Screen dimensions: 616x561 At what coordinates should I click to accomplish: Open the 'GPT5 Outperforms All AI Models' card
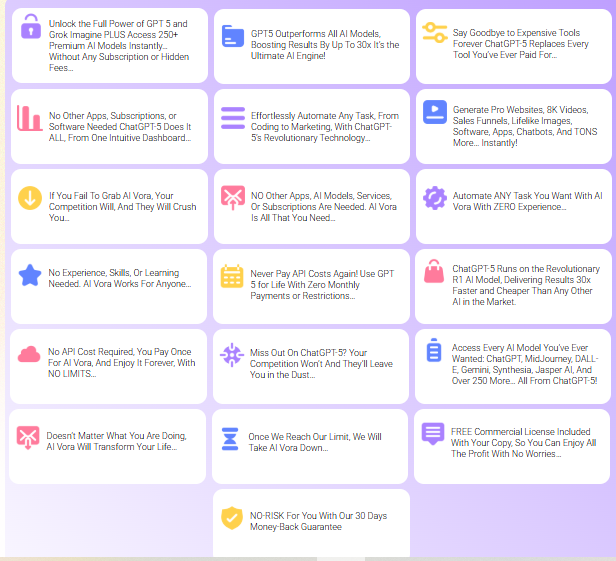pos(310,45)
